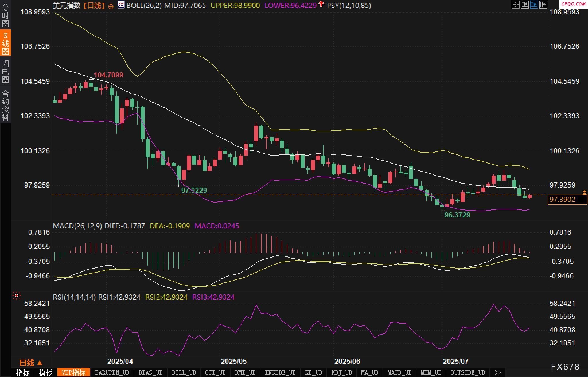588x377 pixels.
Task: Click the orange circle icon beside 日线 title
Action: (x=111, y=6)
